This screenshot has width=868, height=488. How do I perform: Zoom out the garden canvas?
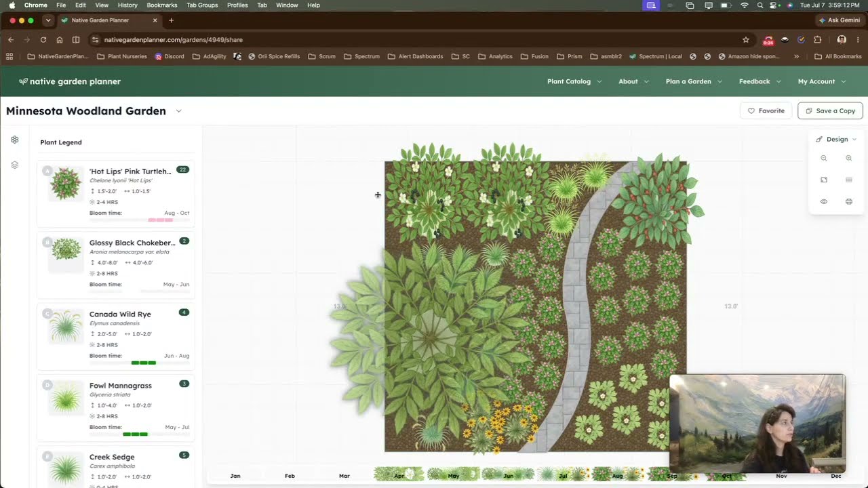pyautogui.click(x=824, y=158)
